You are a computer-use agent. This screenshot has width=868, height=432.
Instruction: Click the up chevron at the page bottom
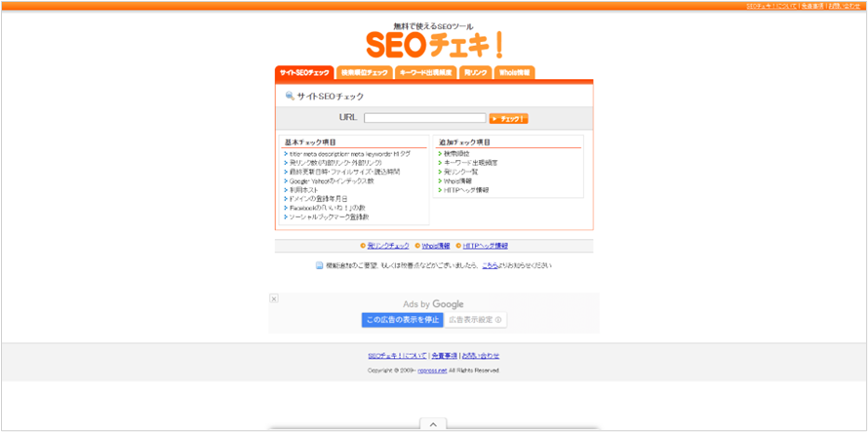pyautogui.click(x=433, y=424)
